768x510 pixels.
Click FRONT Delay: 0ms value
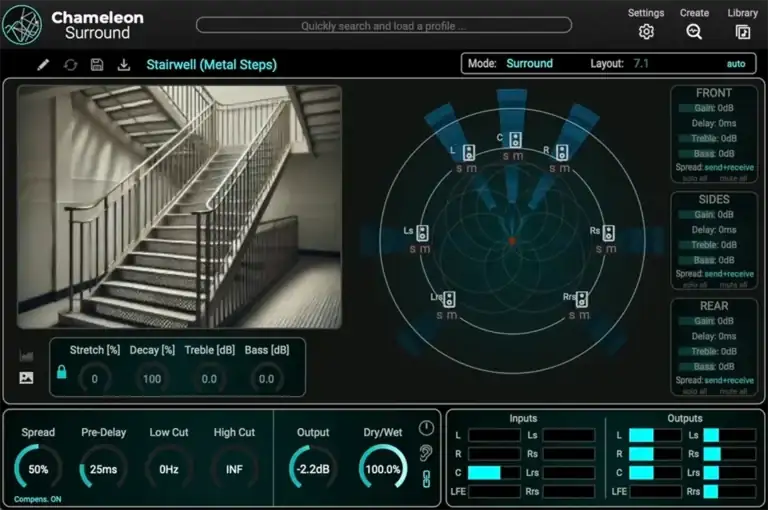click(x=714, y=123)
